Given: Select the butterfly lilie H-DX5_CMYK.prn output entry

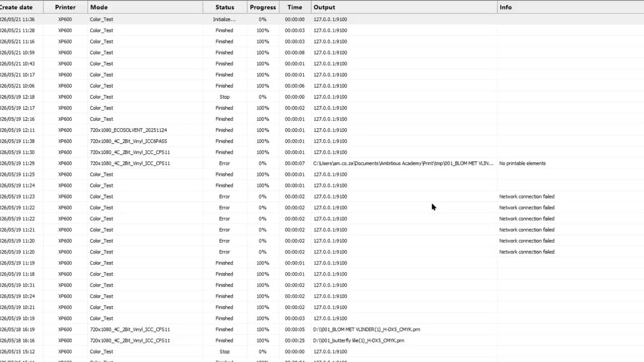Looking at the screenshot, I should pyautogui.click(x=359, y=340).
